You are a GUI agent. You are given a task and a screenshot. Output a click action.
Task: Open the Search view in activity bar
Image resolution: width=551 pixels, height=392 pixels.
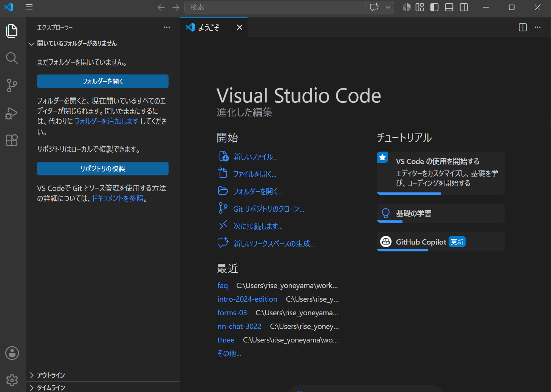tap(12, 58)
